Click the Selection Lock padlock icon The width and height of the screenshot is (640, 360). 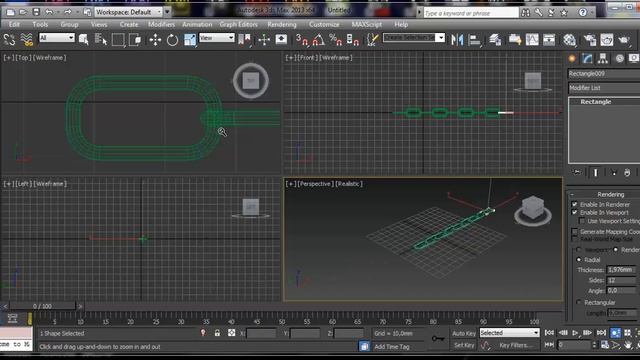[217, 333]
